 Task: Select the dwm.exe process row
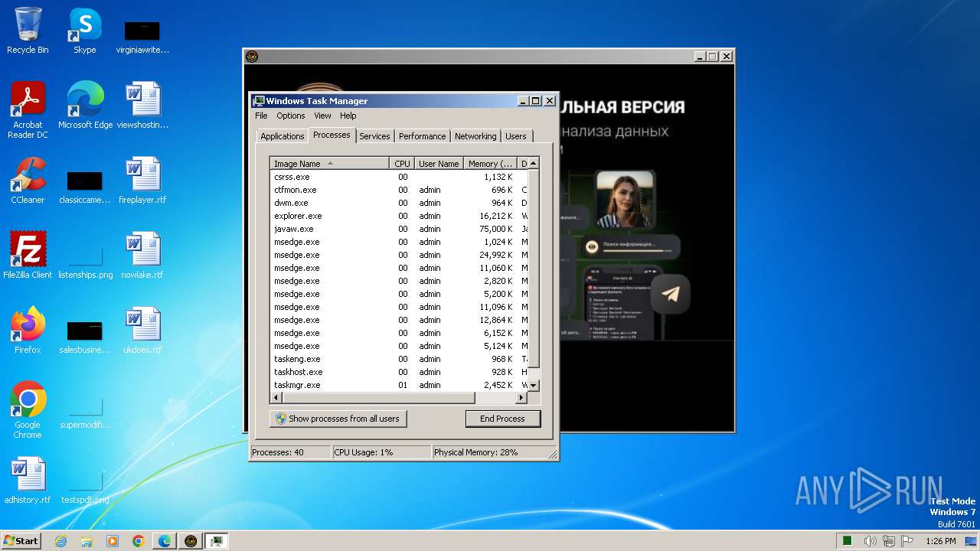pos(399,203)
